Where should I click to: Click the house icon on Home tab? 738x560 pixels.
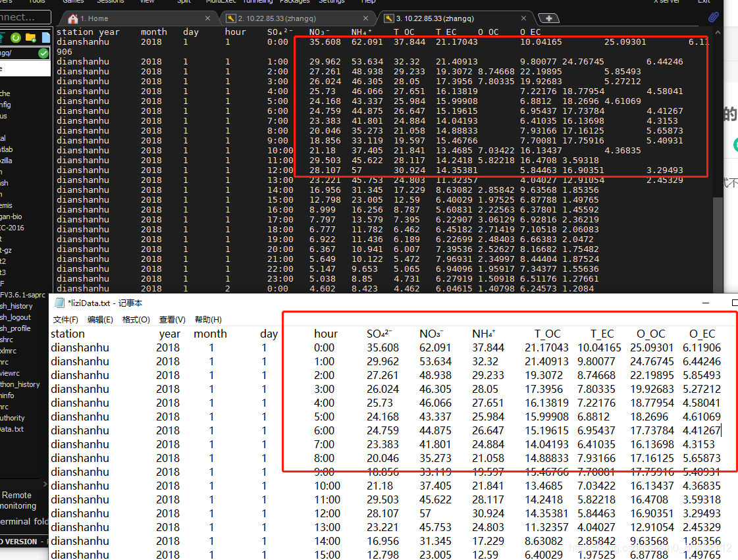[73, 18]
